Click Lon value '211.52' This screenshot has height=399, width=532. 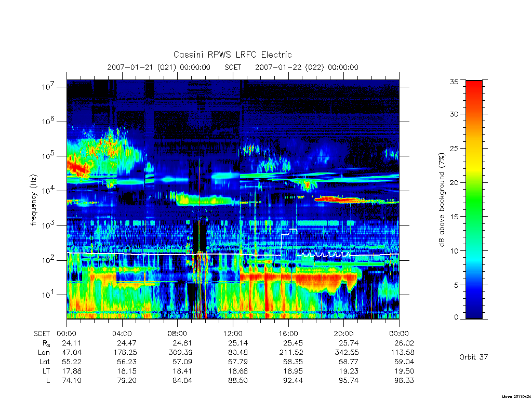coord(291,353)
